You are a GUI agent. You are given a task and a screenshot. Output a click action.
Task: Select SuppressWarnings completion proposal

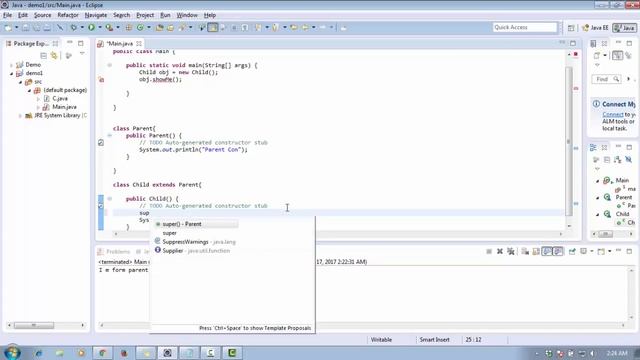(195, 242)
